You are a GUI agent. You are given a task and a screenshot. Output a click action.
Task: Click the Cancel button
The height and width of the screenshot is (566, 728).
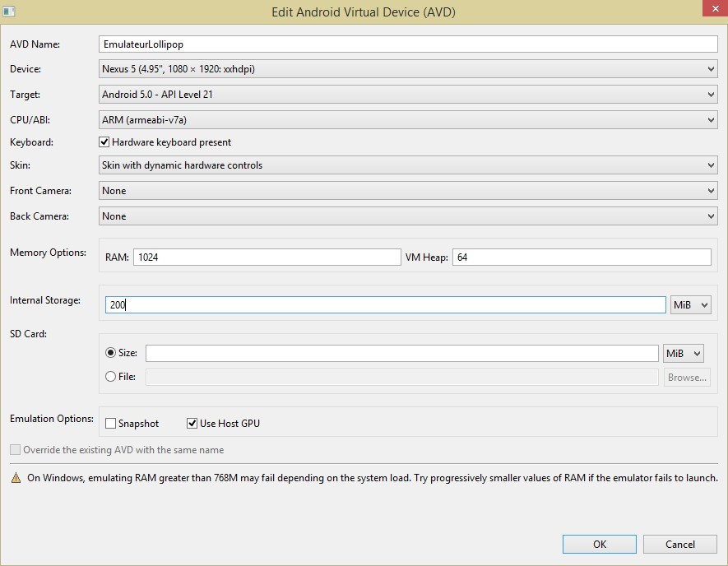point(680,544)
